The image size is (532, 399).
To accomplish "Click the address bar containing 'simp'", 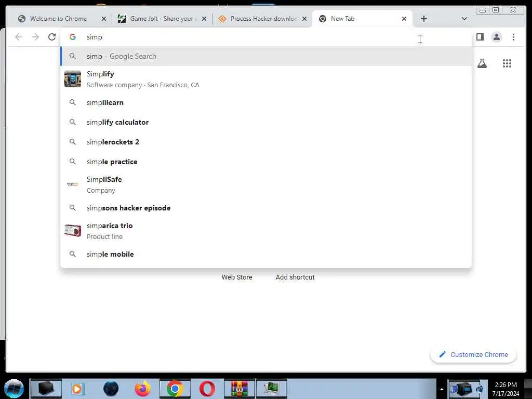I will point(266,37).
